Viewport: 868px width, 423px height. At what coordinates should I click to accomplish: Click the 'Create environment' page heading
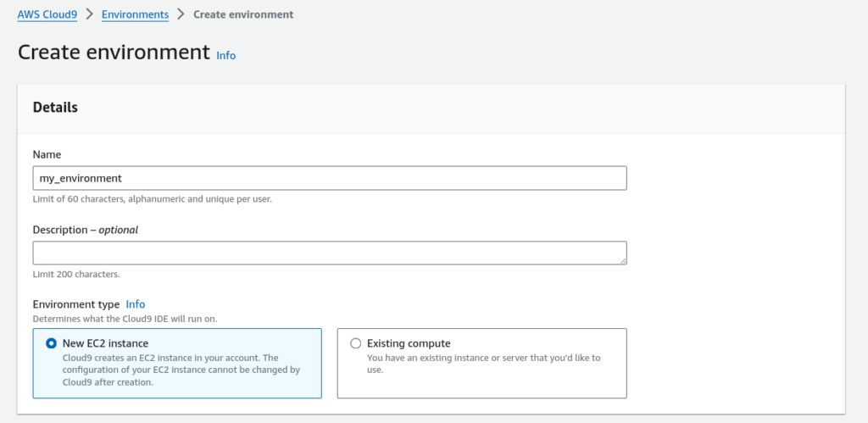[114, 53]
